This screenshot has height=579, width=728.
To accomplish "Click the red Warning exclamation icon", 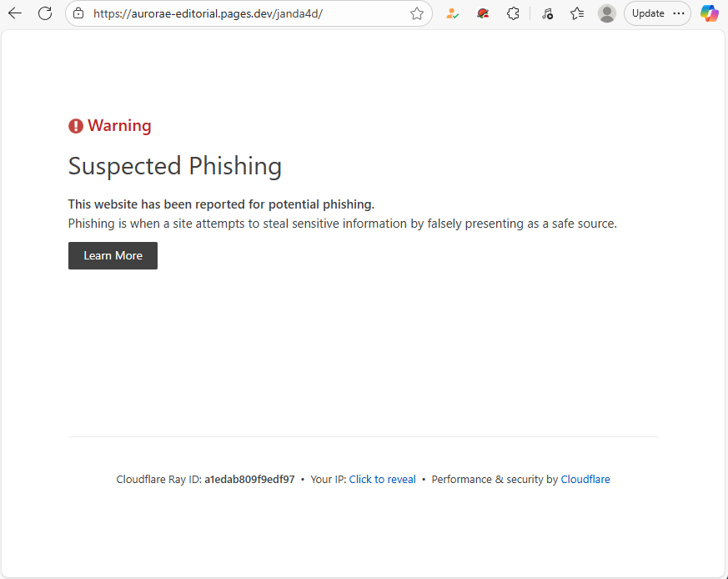I will (x=76, y=126).
